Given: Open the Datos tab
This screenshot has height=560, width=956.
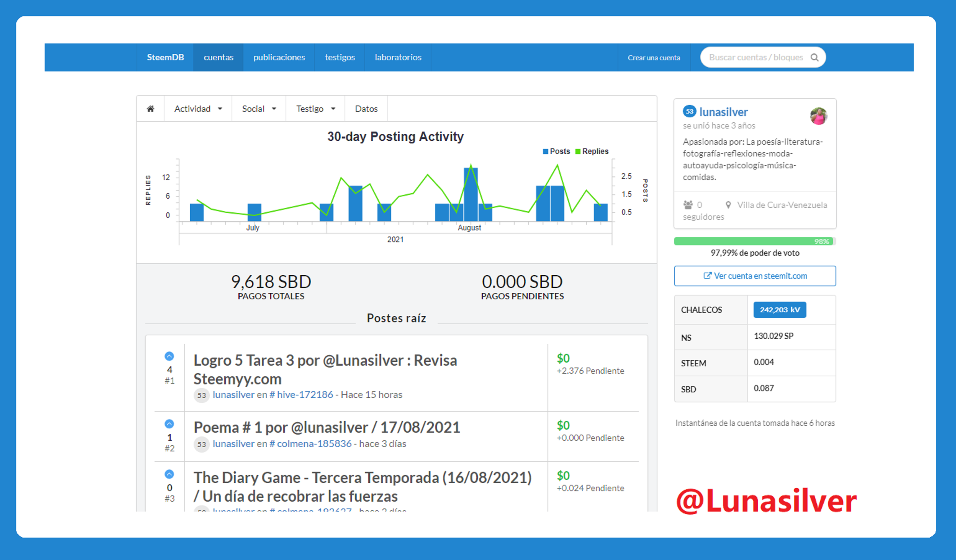Looking at the screenshot, I should pos(367,109).
